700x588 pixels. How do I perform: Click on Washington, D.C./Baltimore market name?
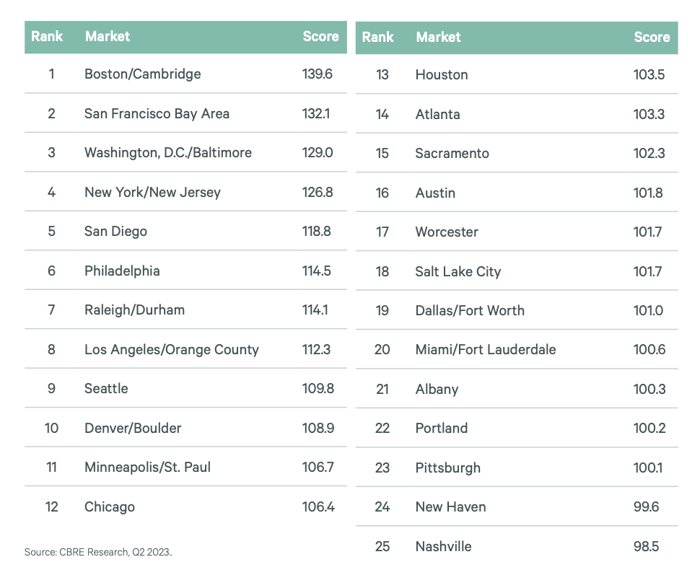168,153
